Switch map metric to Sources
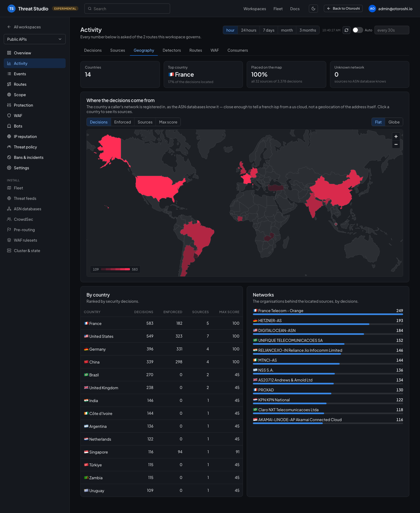420x513 pixels. point(145,122)
